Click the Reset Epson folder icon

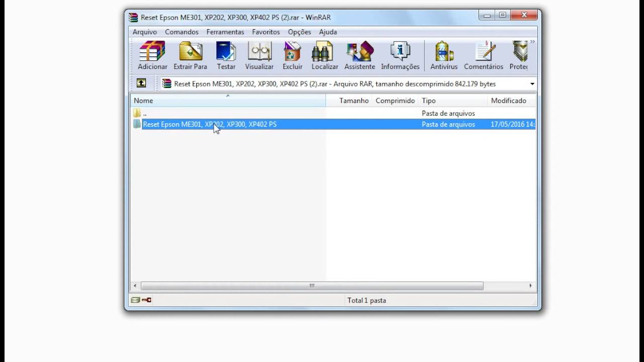coord(137,124)
